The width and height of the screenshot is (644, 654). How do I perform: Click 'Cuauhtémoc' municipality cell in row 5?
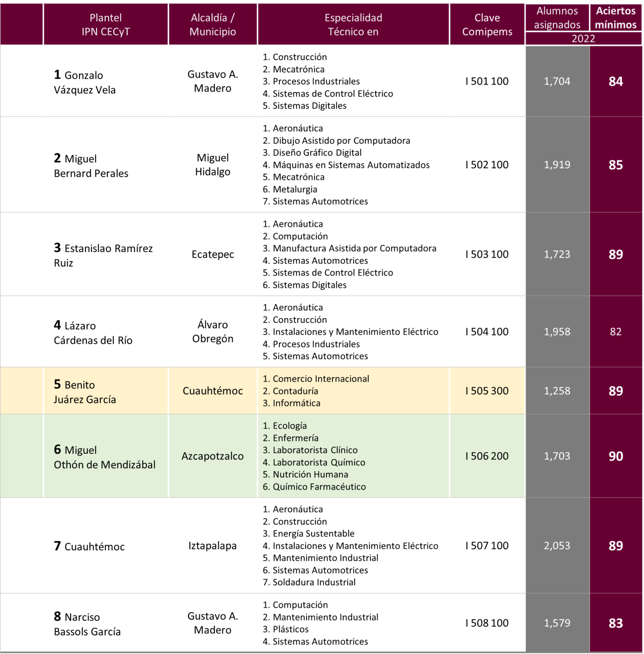(213, 391)
